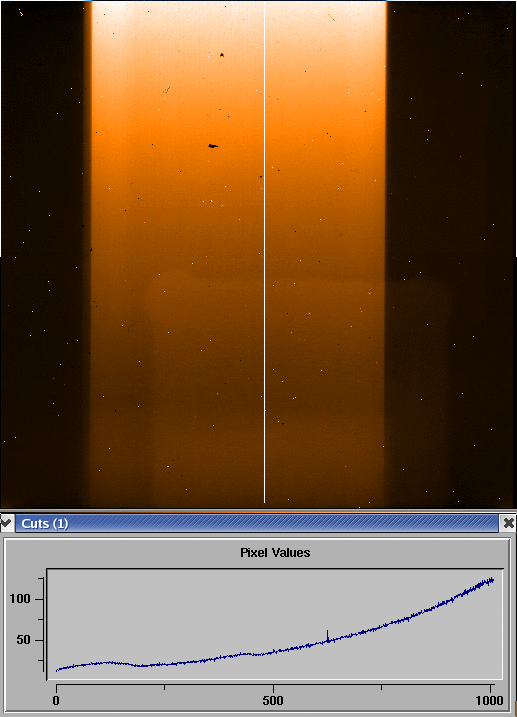Click the Pixel Values plot title

coord(275,553)
